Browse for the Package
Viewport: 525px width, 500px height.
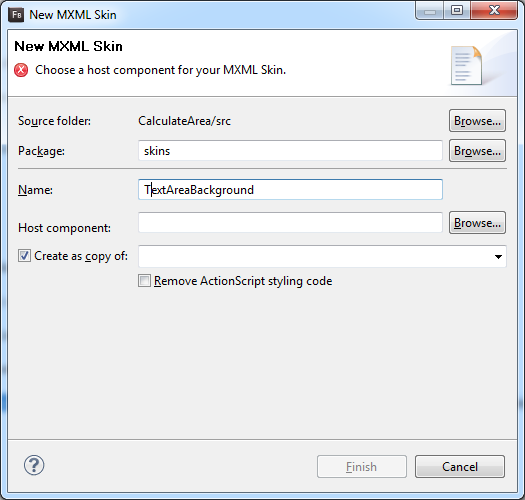coord(477,151)
